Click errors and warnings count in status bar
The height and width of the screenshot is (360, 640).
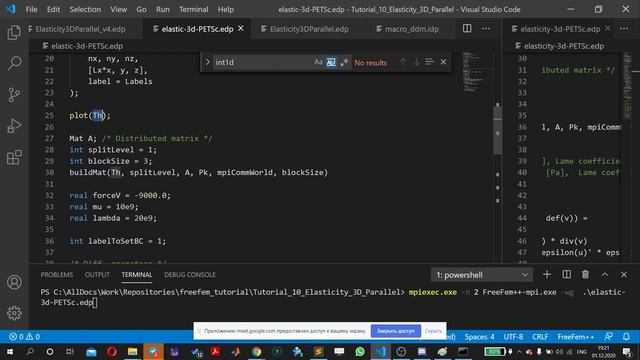(x=24, y=337)
